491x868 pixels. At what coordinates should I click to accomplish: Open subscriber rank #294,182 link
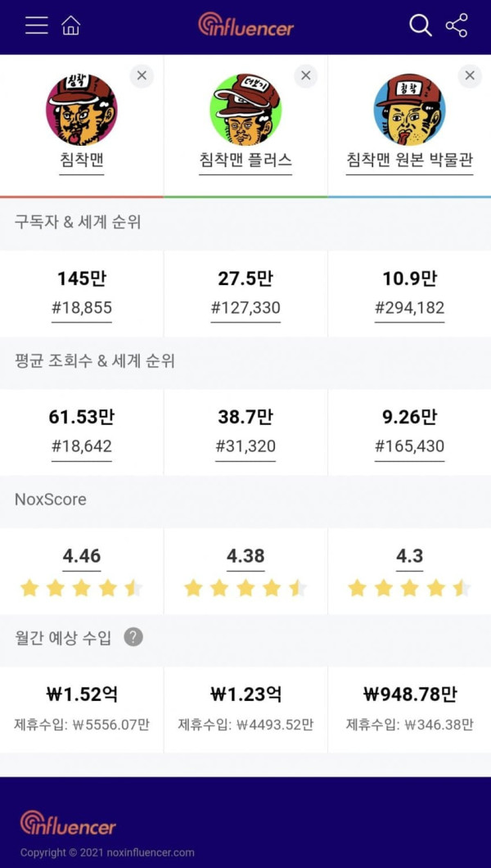pyautogui.click(x=410, y=308)
